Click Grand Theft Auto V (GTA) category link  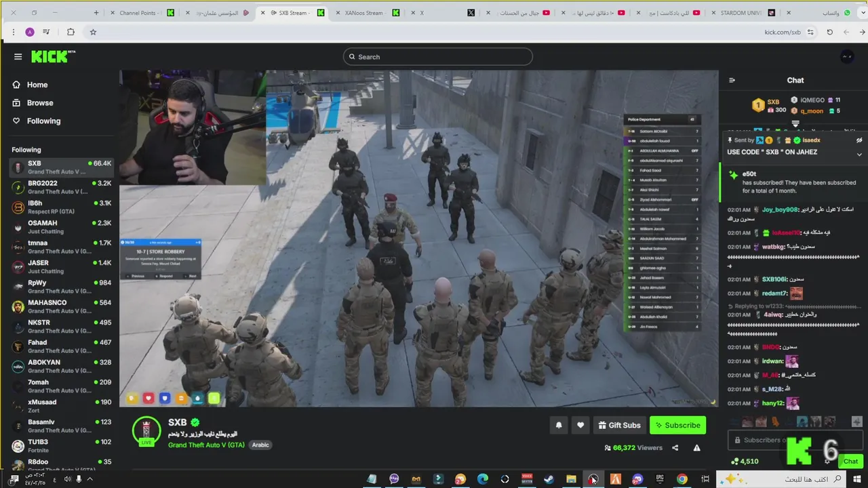[x=206, y=445]
